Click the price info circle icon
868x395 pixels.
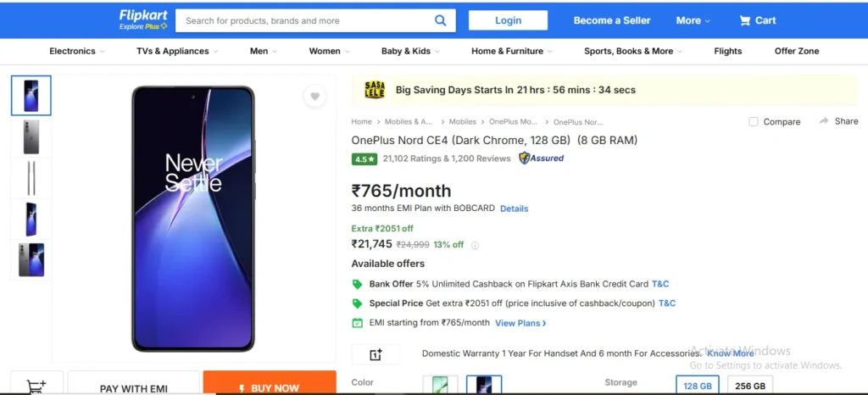click(475, 245)
